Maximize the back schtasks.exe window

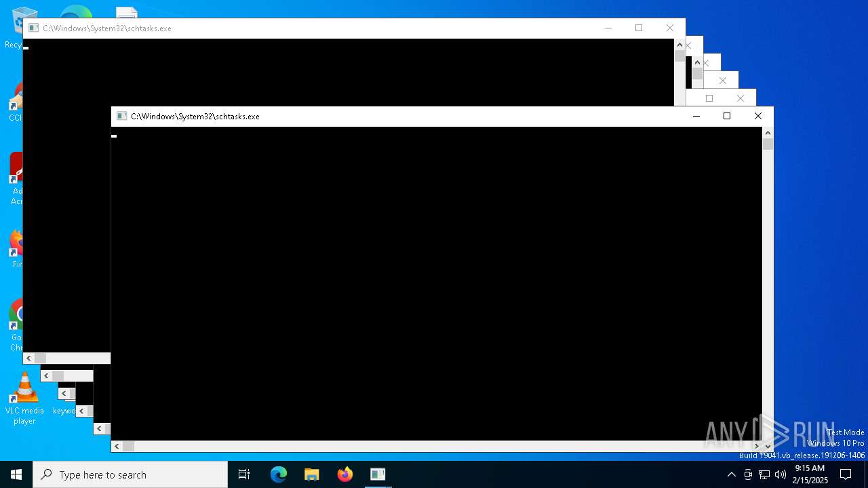pyautogui.click(x=639, y=28)
